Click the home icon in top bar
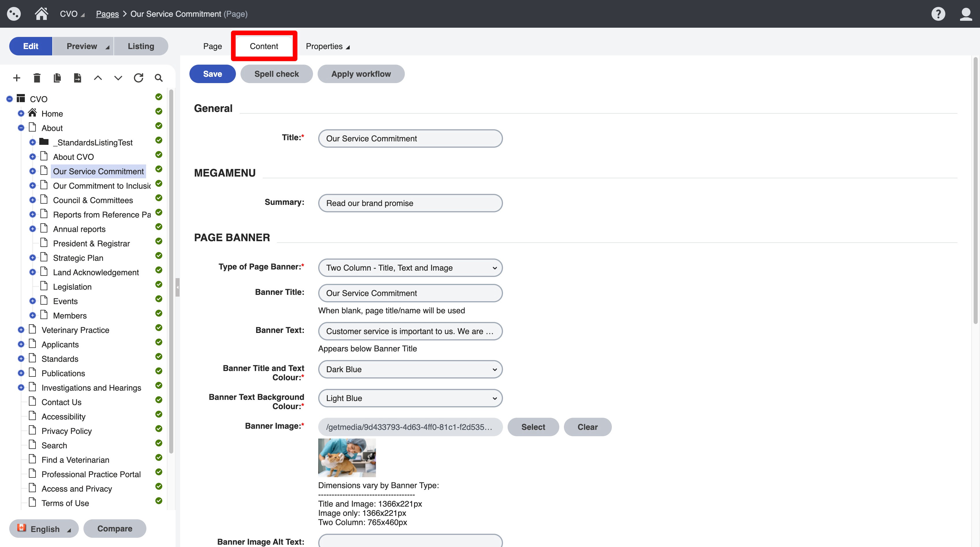980x547 pixels. [41, 14]
